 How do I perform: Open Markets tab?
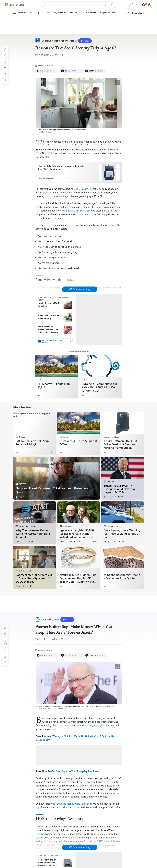tap(73, 13)
